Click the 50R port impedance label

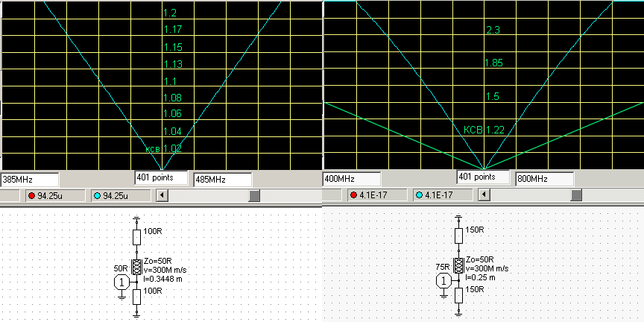point(121,268)
